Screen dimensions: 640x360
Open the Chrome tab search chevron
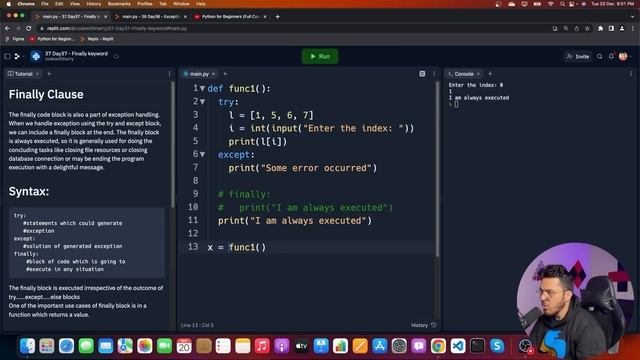point(633,17)
